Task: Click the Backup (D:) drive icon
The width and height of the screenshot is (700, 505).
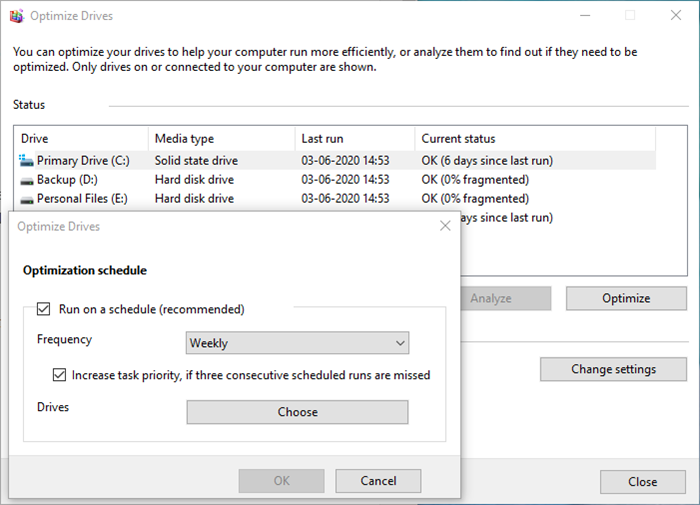Action: click(26, 180)
